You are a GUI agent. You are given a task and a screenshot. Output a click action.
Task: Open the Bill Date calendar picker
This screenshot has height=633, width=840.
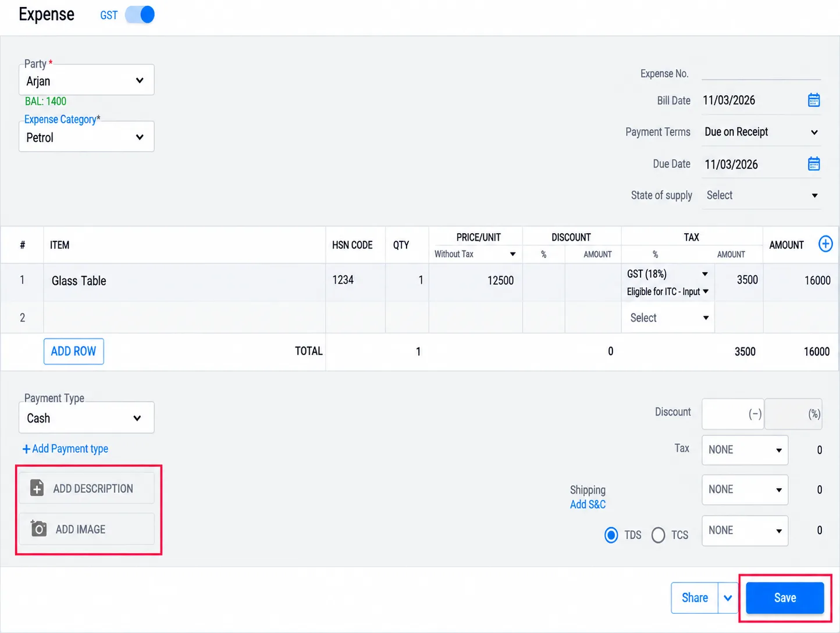click(x=814, y=100)
